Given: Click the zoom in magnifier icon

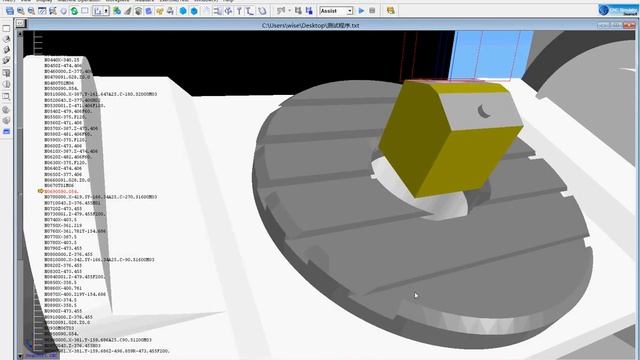Looking at the screenshot, I should point(21,11).
